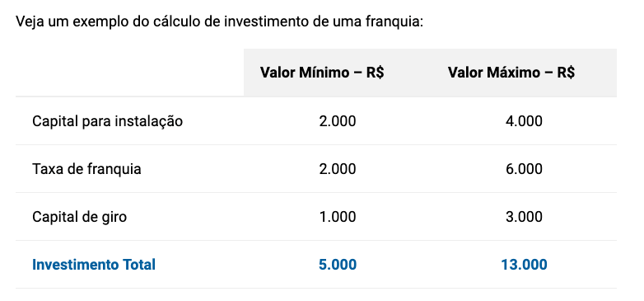644x301 pixels.
Task: Click the Capital para instalação row label
Action: click(x=107, y=121)
